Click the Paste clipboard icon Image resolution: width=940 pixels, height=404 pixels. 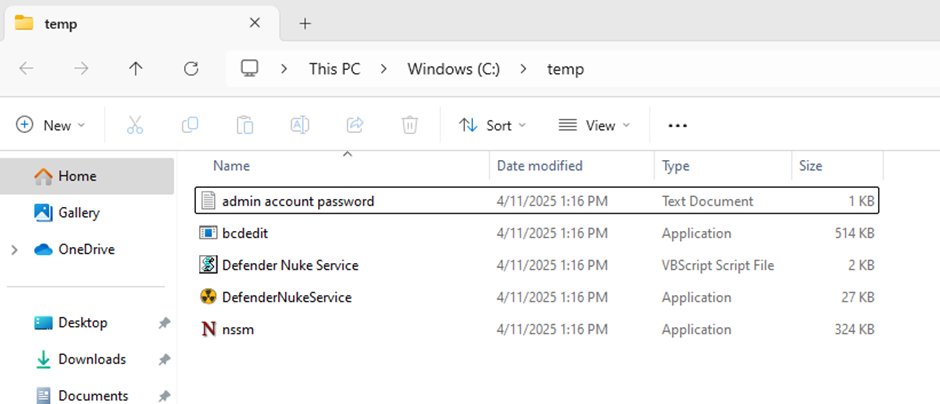[x=244, y=125]
